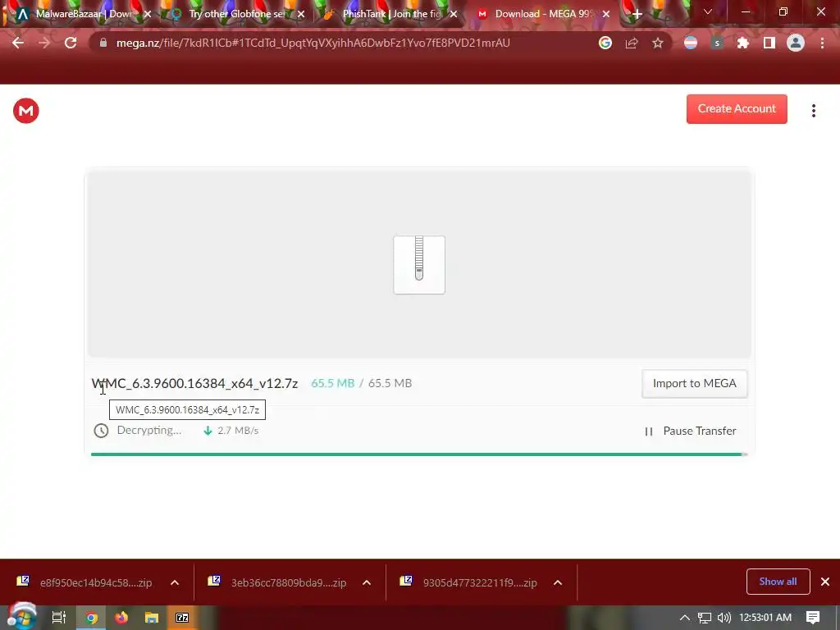Close the Download - MEGA tab

point(606,14)
